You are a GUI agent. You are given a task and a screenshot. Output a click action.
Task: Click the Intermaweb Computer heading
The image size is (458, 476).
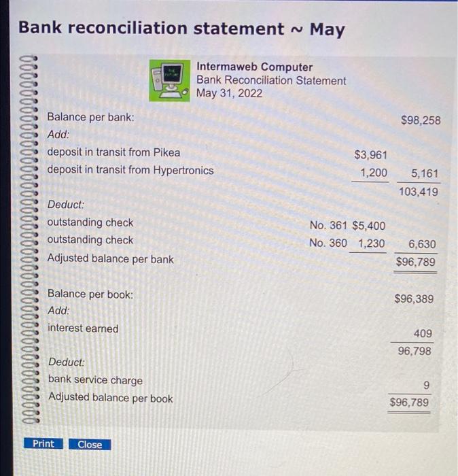(254, 67)
